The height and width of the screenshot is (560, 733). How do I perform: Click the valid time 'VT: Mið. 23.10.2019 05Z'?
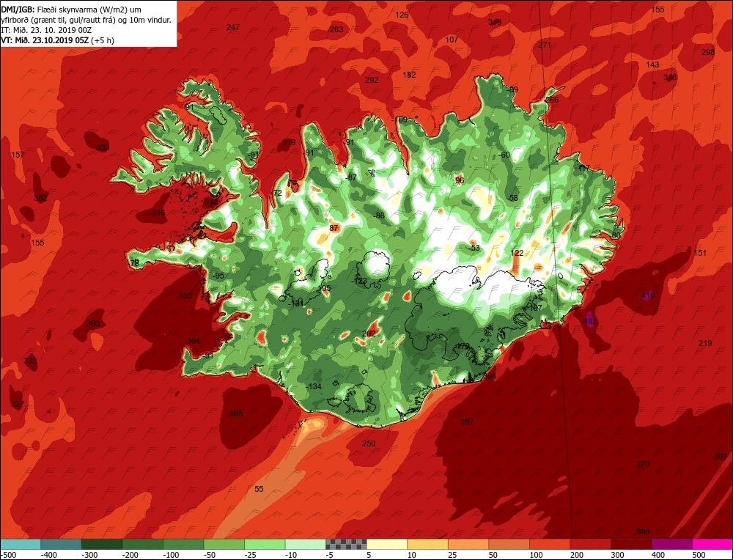click(45, 40)
